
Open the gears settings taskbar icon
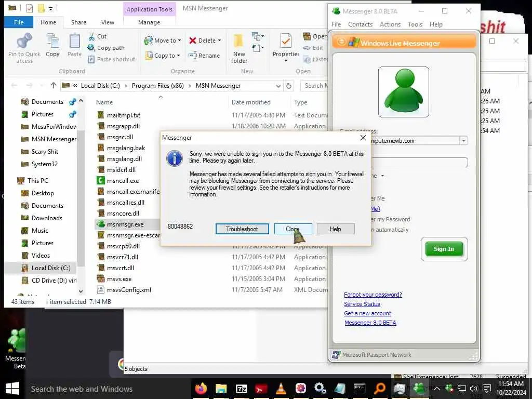click(320, 388)
